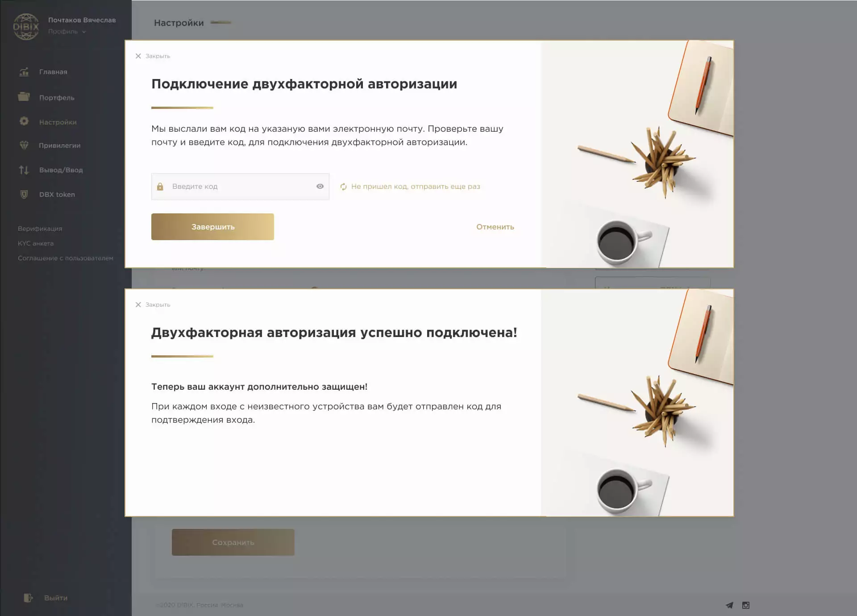Click the Главная chart icon
This screenshot has height=616, width=857.
tap(24, 71)
